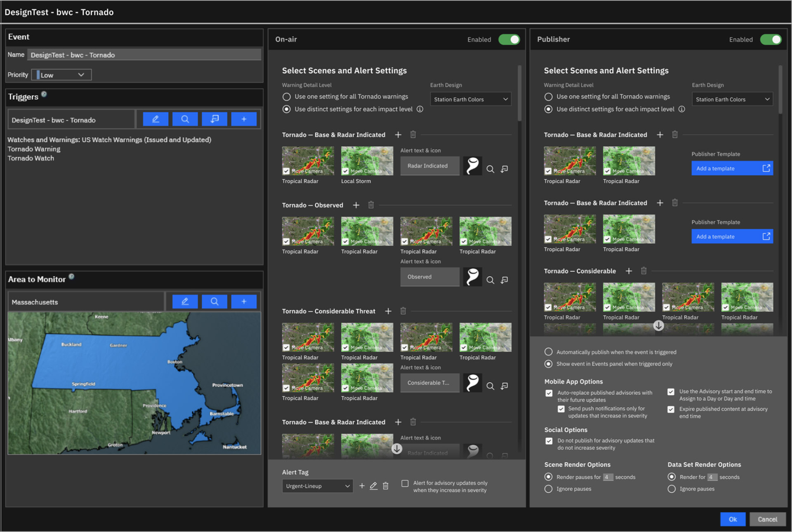Check Alert for advisory updates only
Viewport: 792px width, 532px height.
click(405, 483)
